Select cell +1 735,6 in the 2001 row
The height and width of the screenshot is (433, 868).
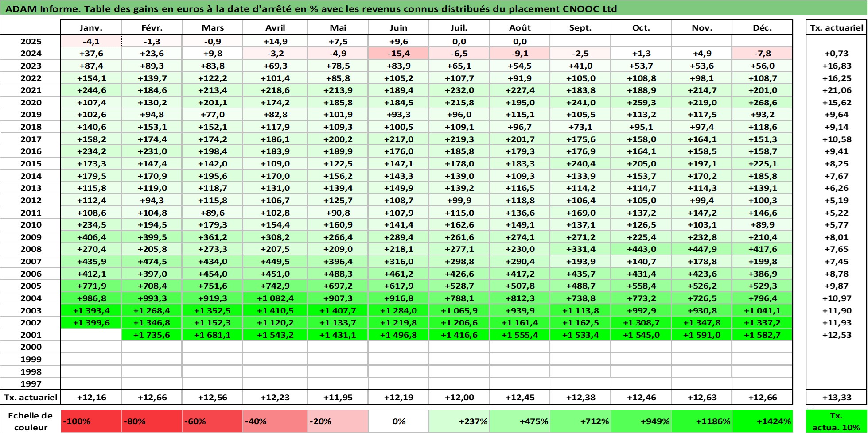coord(152,335)
